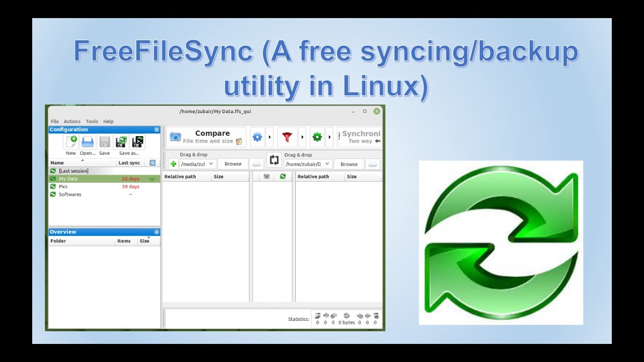Click right pane Size column header

point(363,176)
